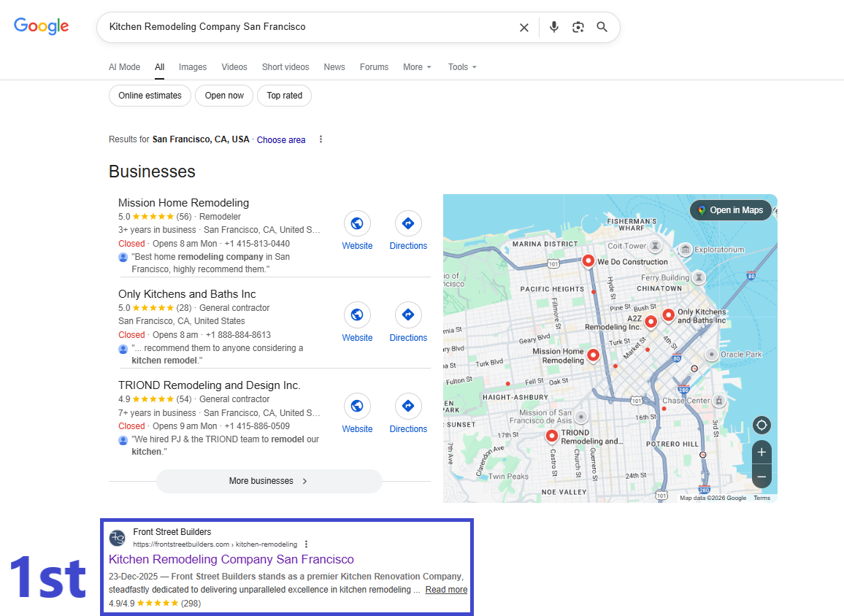Screen dimensions: 844x616
Task: Switch to Images tab
Action: [x=193, y=67]
